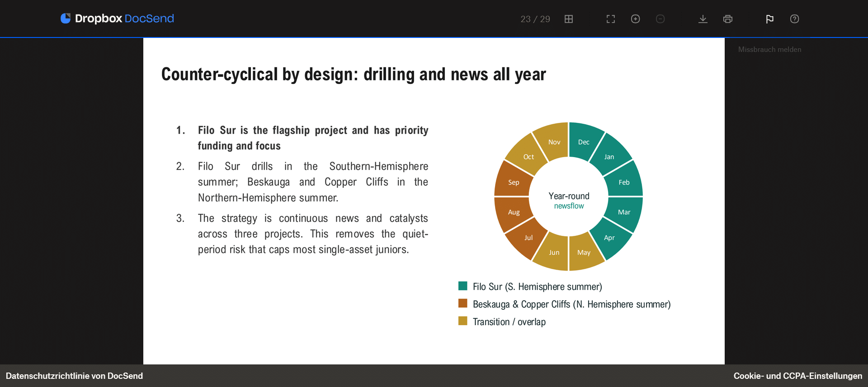Select the Aug segment in the donut chart
Screen dimensions: 868x387
[x=513, y=213]
